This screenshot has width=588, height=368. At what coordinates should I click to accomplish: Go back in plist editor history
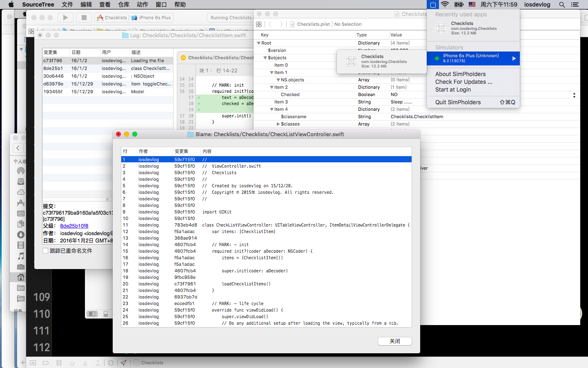pos(270,24)
